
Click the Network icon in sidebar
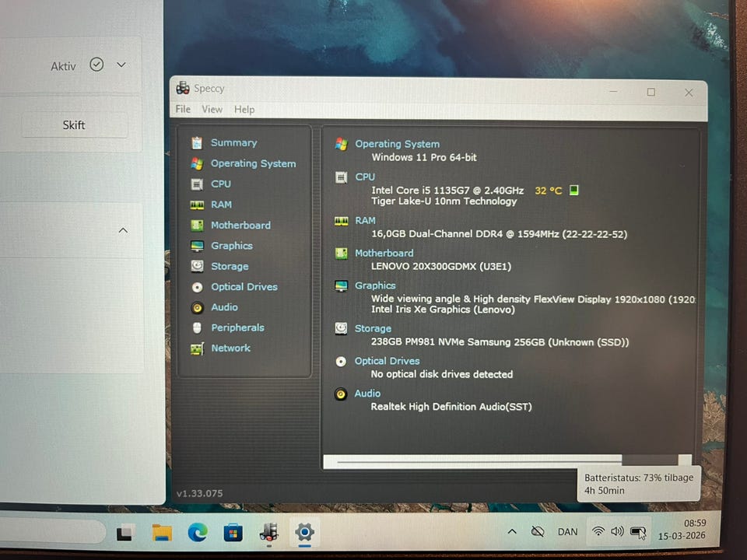coord(197,348)
